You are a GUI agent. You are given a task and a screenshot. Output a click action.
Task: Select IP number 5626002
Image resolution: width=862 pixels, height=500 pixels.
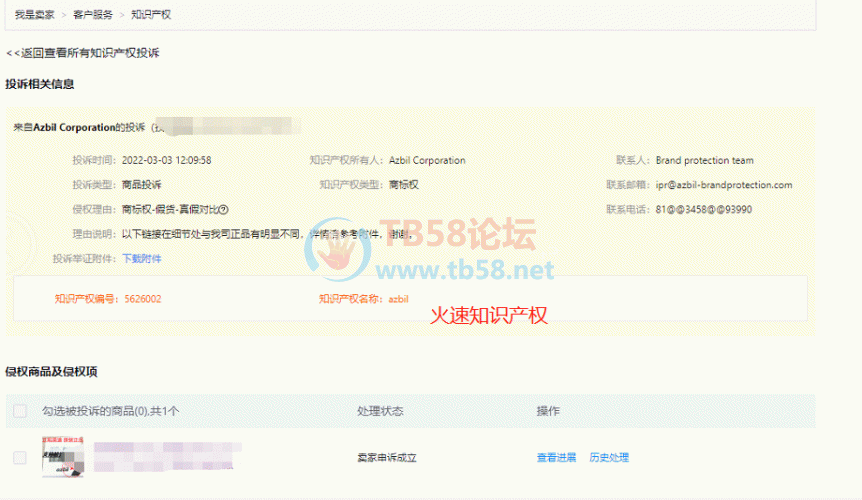(x=143, y=299)
